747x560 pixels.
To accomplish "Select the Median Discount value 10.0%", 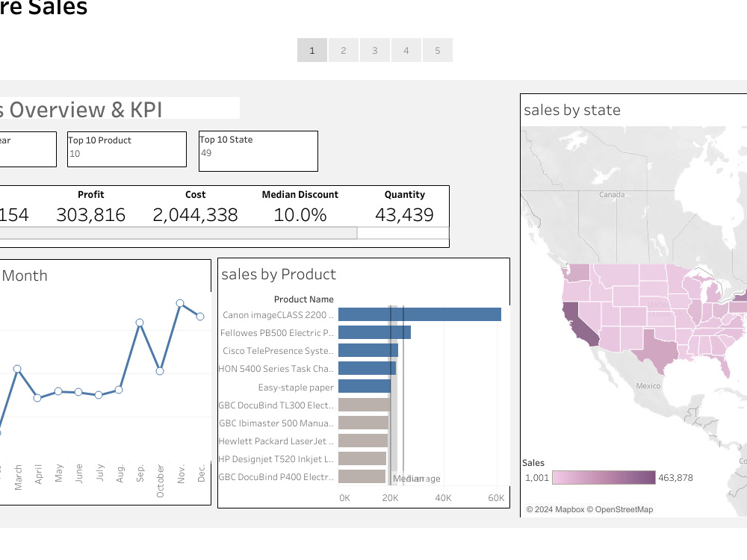I will pos(300,215).
